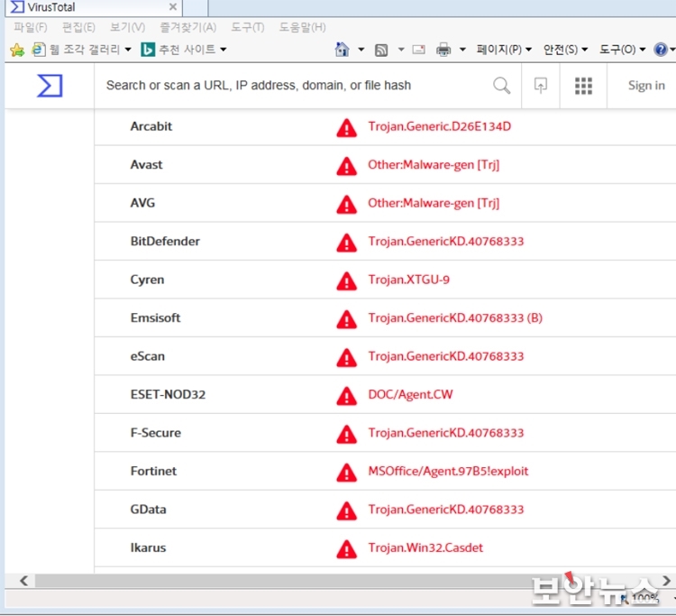676x616 pixels.
Task: Open the apps grid icon
Action: point(583,86)
